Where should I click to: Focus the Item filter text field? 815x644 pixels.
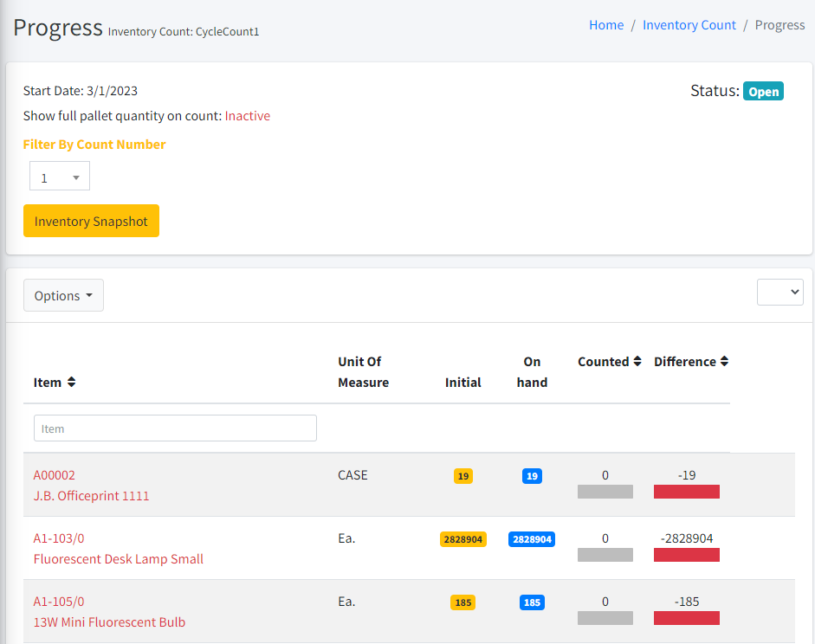coord(175,428)
